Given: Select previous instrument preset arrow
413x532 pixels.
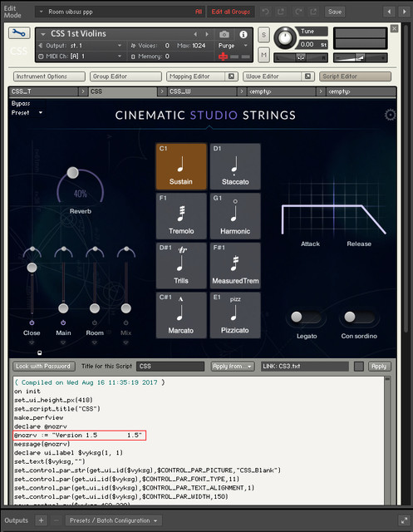Looking at the screenshot, I should [195, 34].
